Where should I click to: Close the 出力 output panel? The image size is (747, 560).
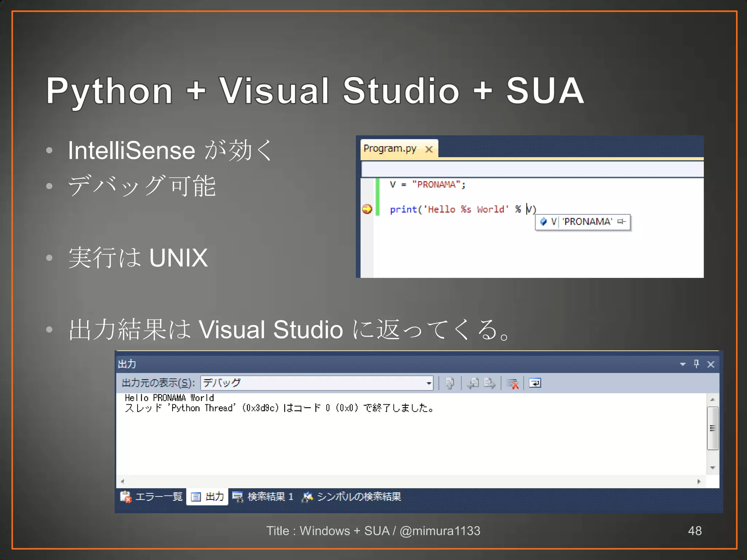(x=711, y=364)
